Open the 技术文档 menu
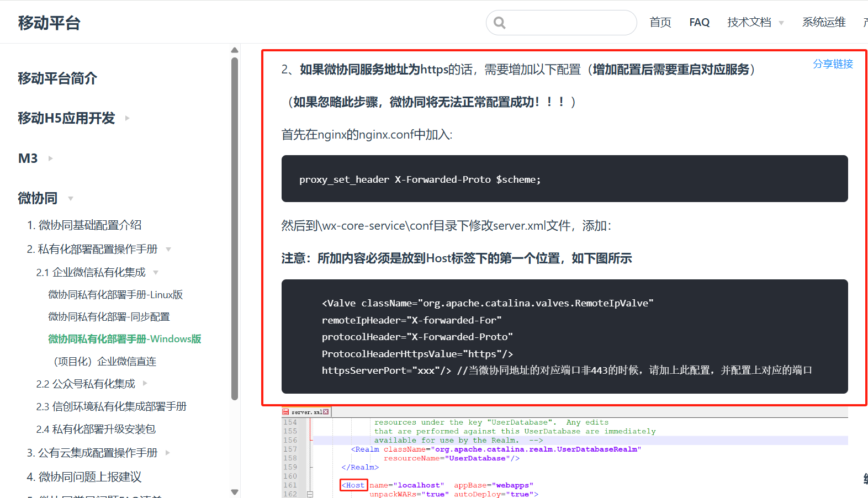The image size is (868, 498). [749, 22]
